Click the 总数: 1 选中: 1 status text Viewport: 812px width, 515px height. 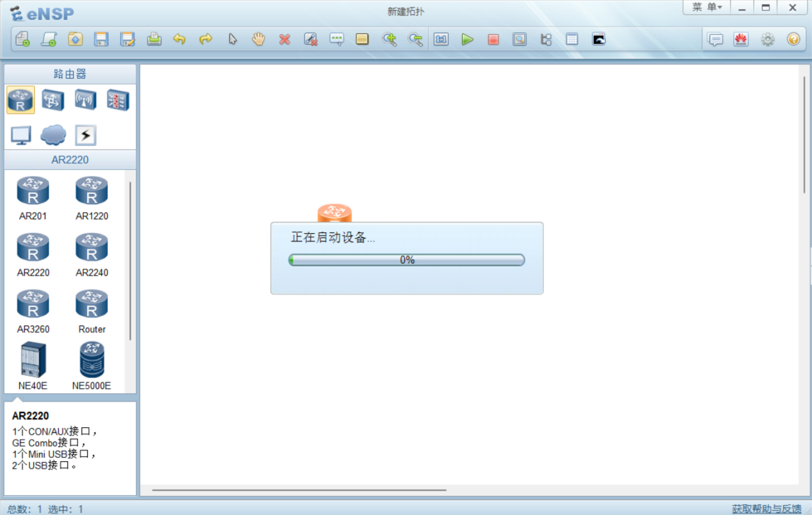point(45,509)
